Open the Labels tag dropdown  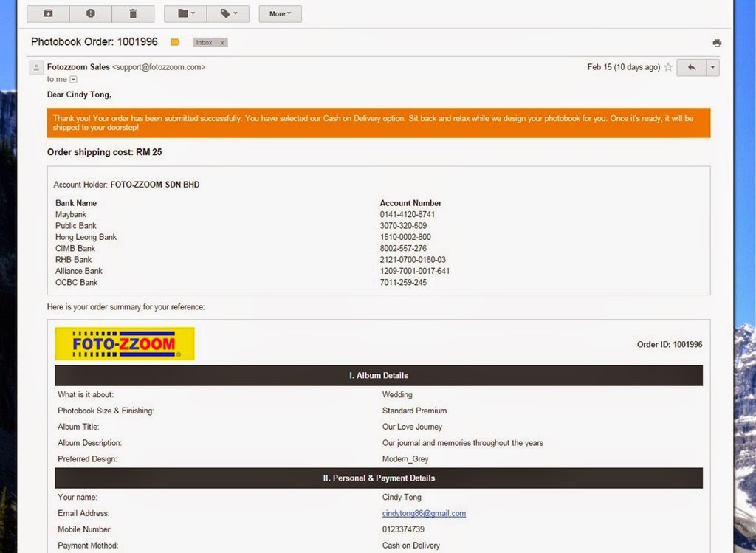click(228, 13)
